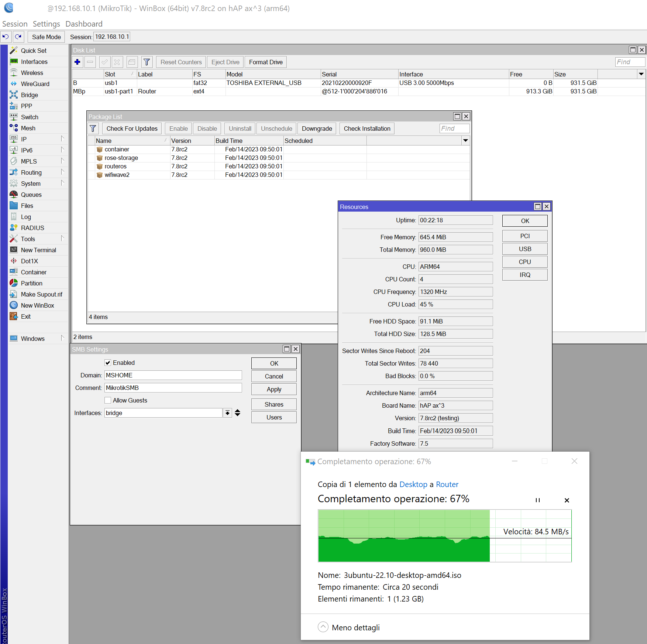Click the Undo arrow icon in top toolbar
647x644 pixels.
(x=6, y=37)
